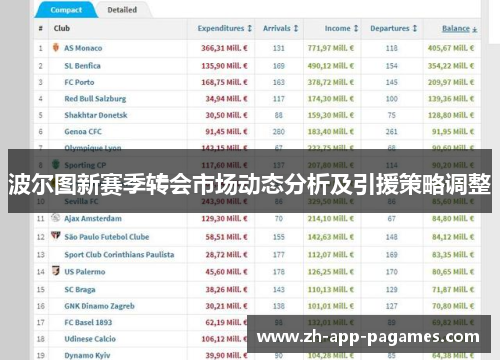Select Genoa CFC arrivals value 280

(x=279, y=132)
